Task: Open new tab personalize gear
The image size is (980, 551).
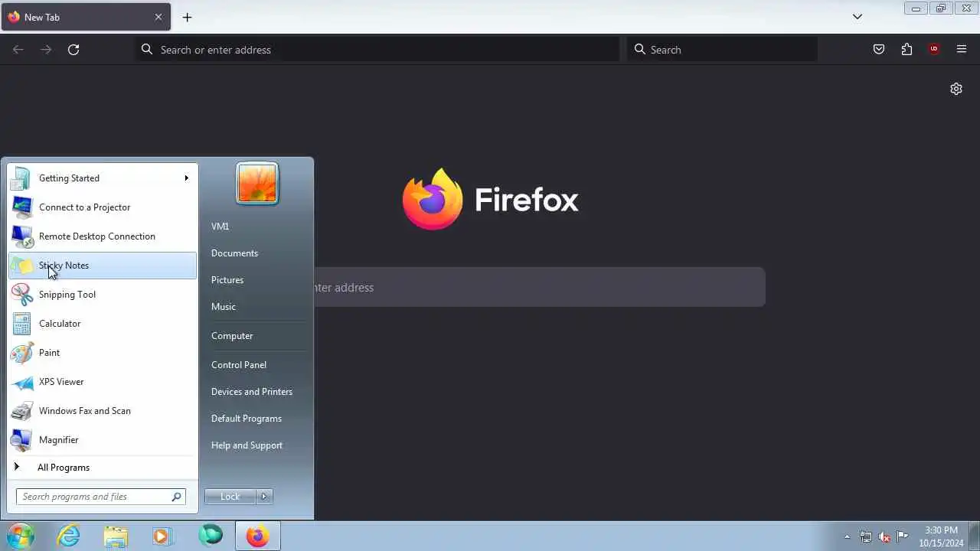Action: coord(956,89)
